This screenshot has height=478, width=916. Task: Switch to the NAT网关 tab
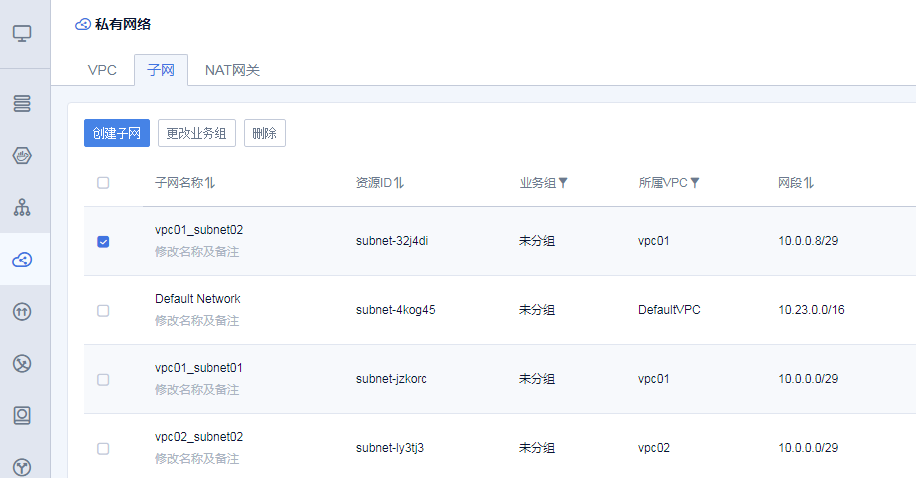232,70
